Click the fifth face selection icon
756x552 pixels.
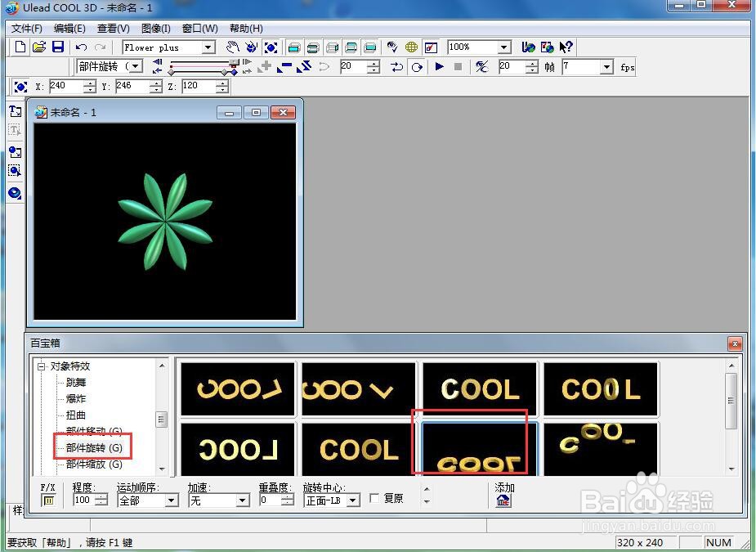coord(370,47)
